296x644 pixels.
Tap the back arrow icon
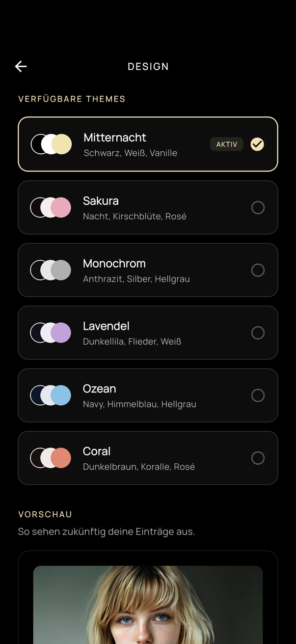tap(21, 66)
